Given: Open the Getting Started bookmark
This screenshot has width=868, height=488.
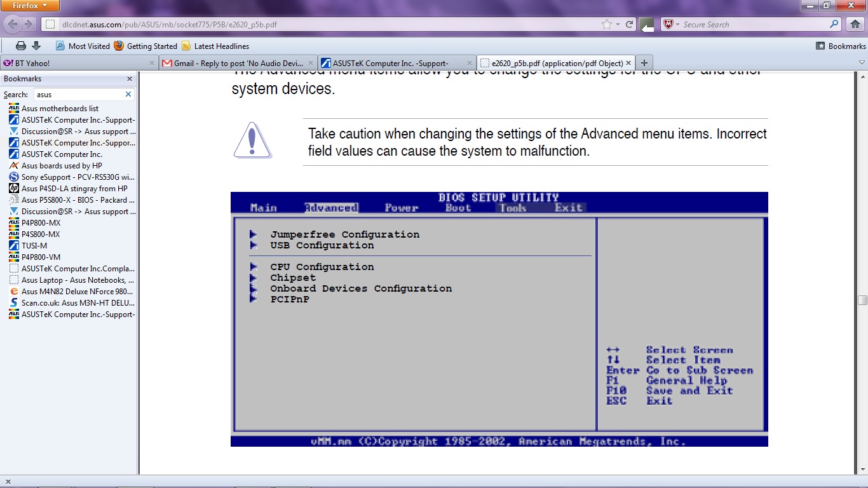Looking at the screenshot, I should pyautogui.click(x=146, y=46).
